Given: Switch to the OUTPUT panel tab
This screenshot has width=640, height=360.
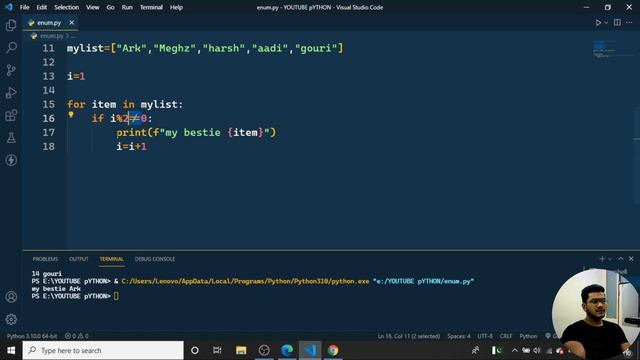Looking at the screenshot, I should click(79, 259).
